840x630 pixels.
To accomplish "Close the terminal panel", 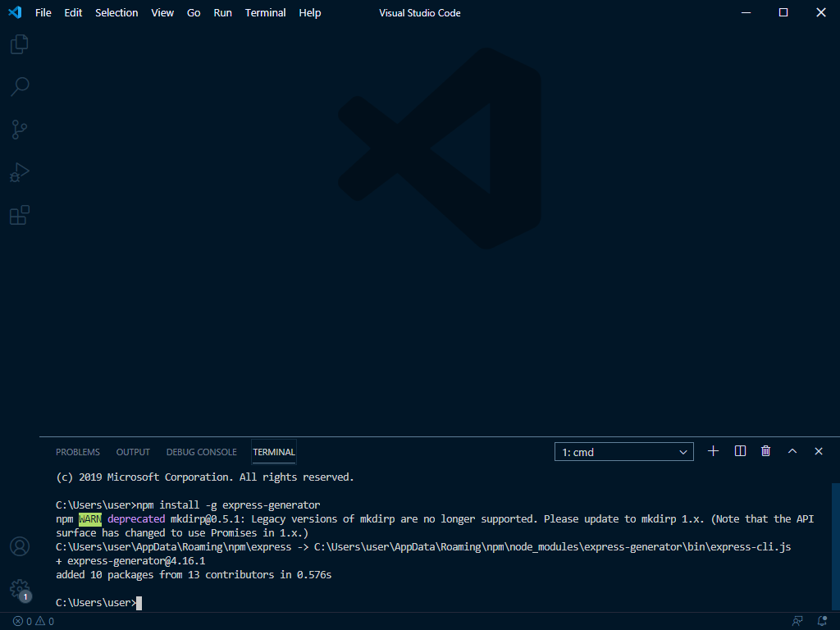I will coord(819,451).
